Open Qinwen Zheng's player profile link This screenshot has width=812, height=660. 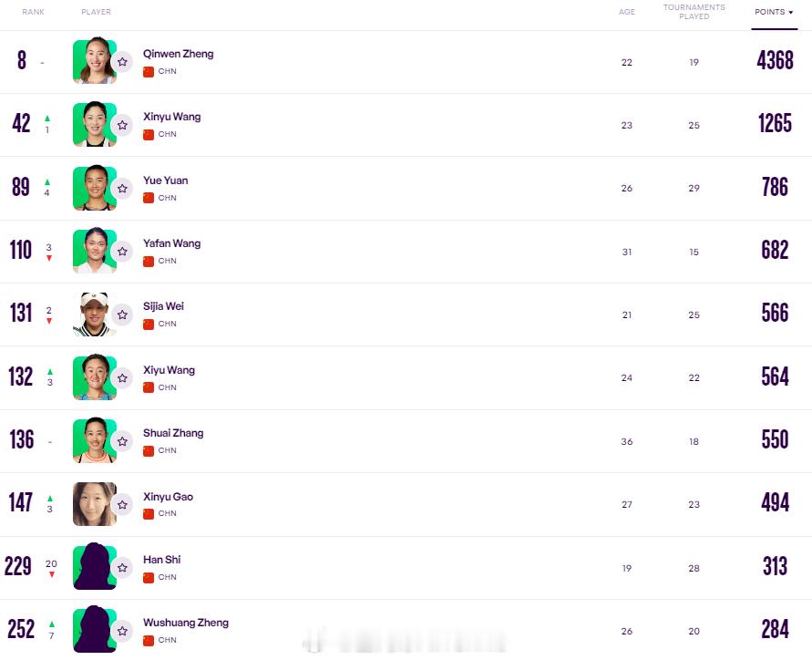click(178, 54)
